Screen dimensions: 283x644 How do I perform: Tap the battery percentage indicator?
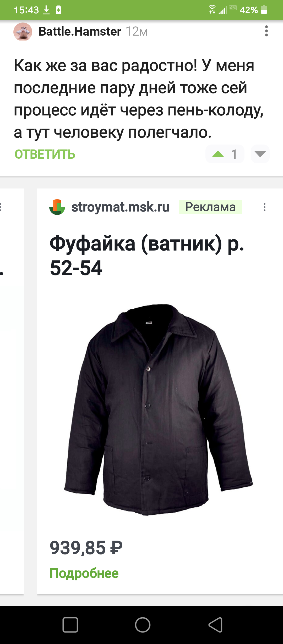(x=249, y=10)
